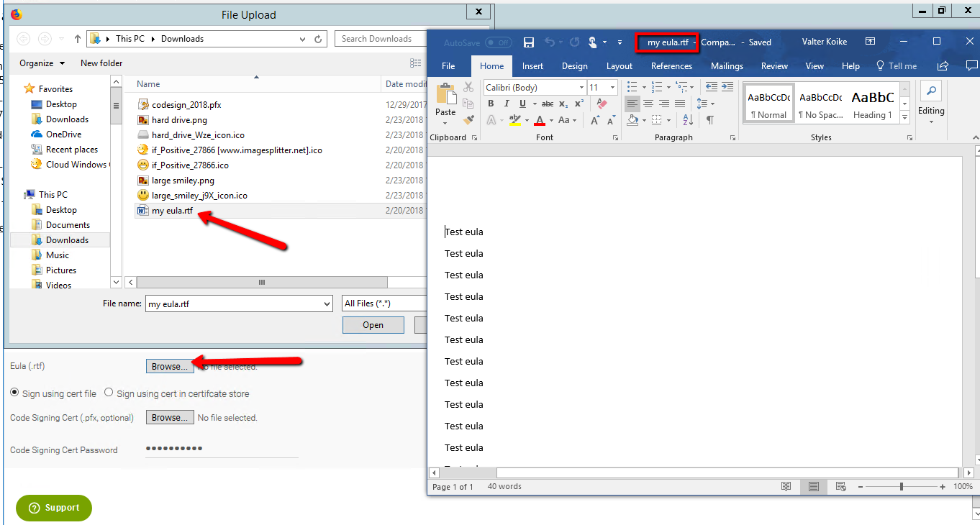Open the References ribbon tab
This screenshot has height=525, width=980.
[671, 66]
